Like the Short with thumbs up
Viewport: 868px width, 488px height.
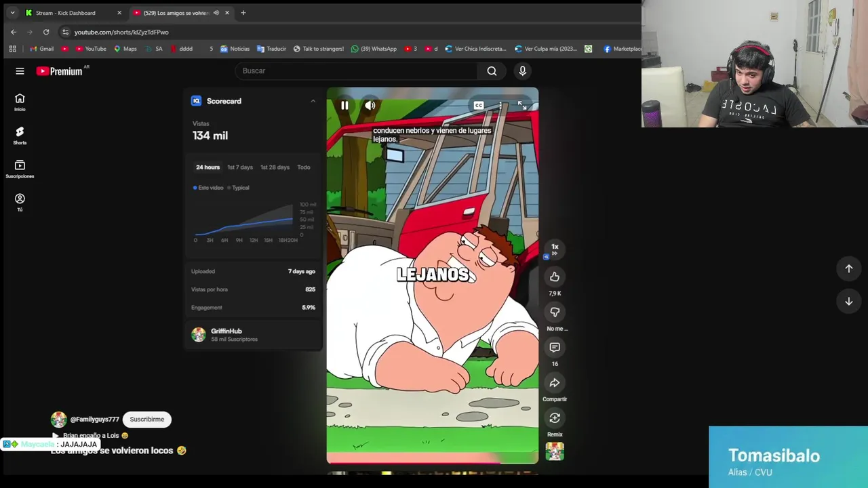pos(555,277)
